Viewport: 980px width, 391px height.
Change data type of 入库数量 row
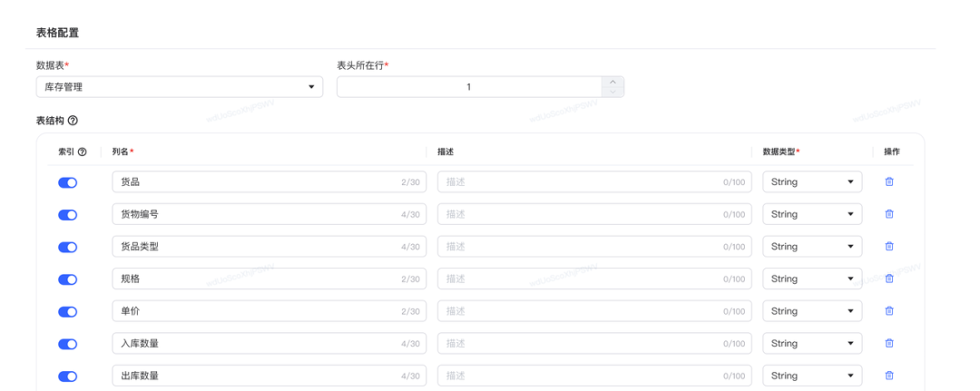(x=812, y=343)
